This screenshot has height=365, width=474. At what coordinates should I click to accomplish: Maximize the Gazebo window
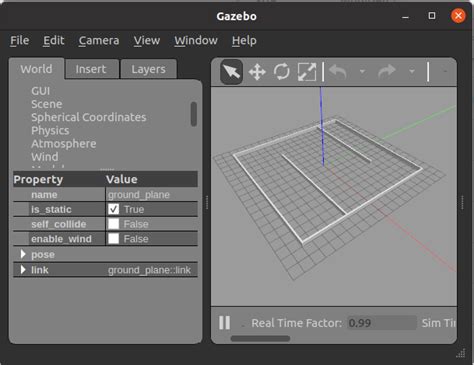pyautogui.click(x=432, y=16)
